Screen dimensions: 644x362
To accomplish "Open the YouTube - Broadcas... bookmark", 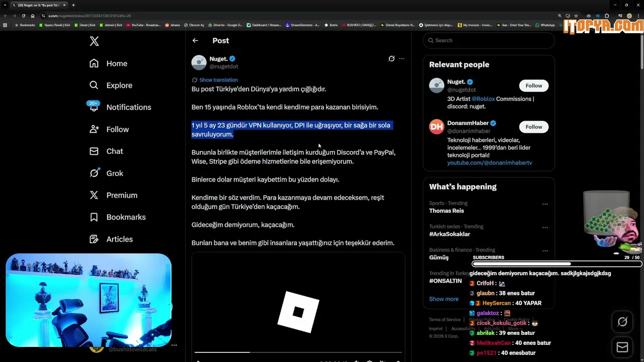I will point(143,25).
